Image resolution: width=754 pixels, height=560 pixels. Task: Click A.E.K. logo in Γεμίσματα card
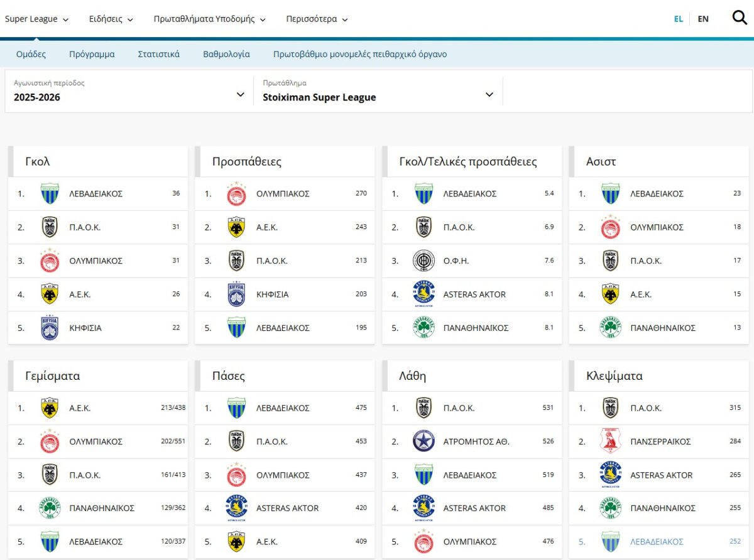tap(49, 408)
